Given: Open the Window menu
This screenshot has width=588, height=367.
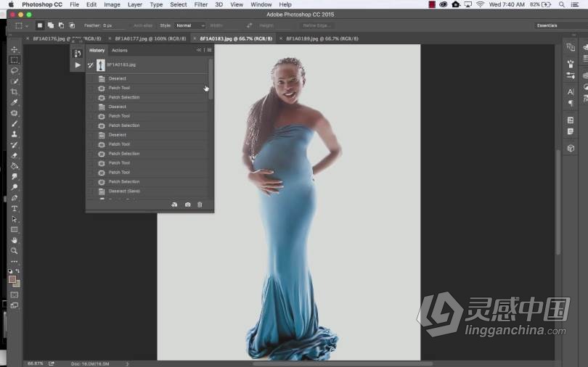Looking at the screenshot, I should (x=261, y=4).
